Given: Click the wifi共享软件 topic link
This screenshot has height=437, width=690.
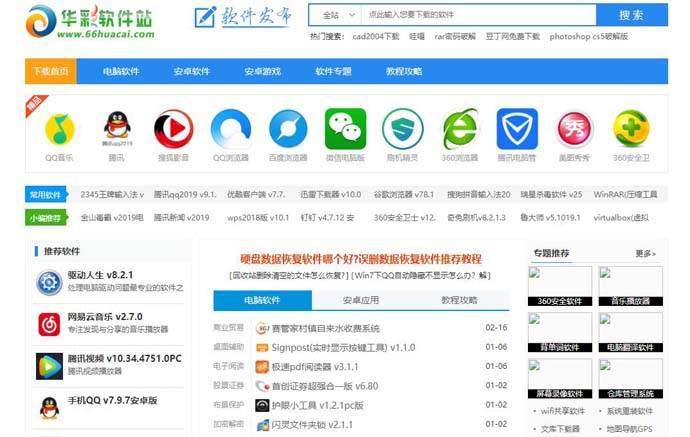Looking at the screenshot, I should (x=563, y=411).
